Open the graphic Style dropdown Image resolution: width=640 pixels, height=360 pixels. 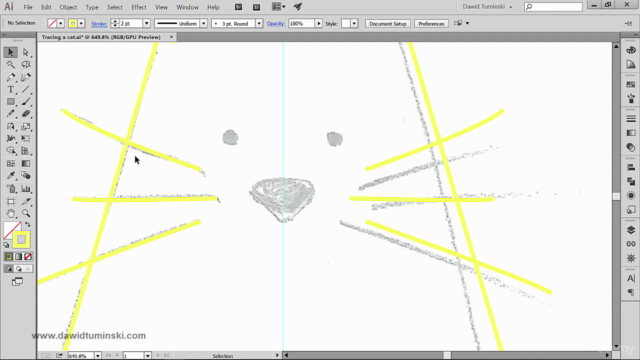(x=354, y=24)
